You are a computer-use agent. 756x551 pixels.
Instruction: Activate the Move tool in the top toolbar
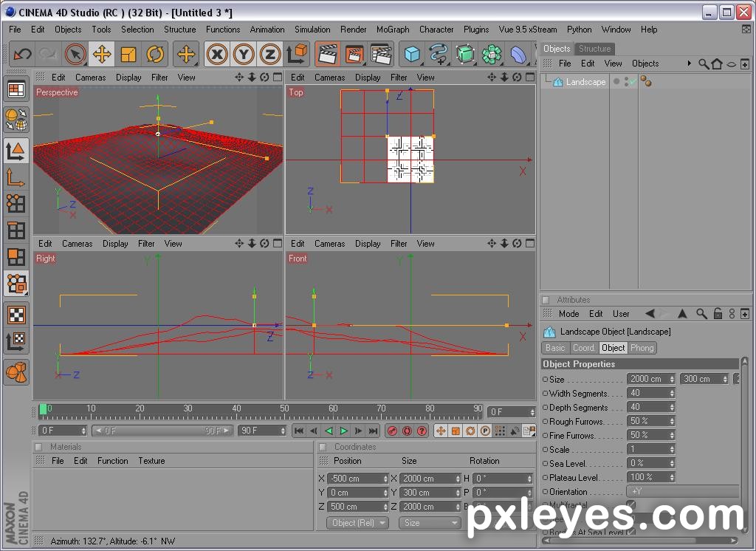click(102, 54)
